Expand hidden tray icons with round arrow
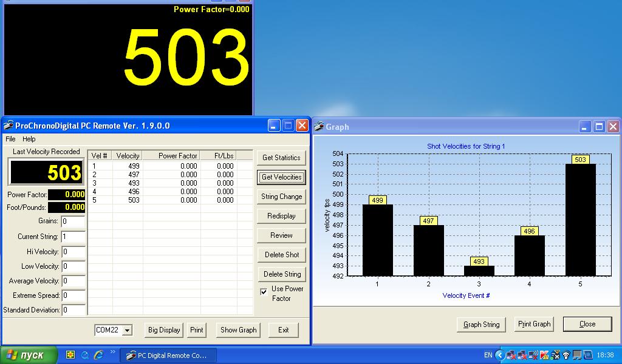The height and width of the screenshot is (364, 622). tap(500, 356)
